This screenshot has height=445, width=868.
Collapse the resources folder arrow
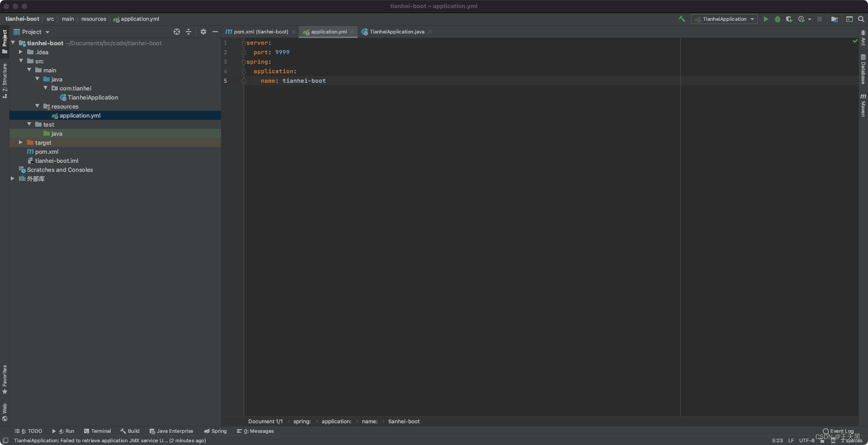coord(37,106)
